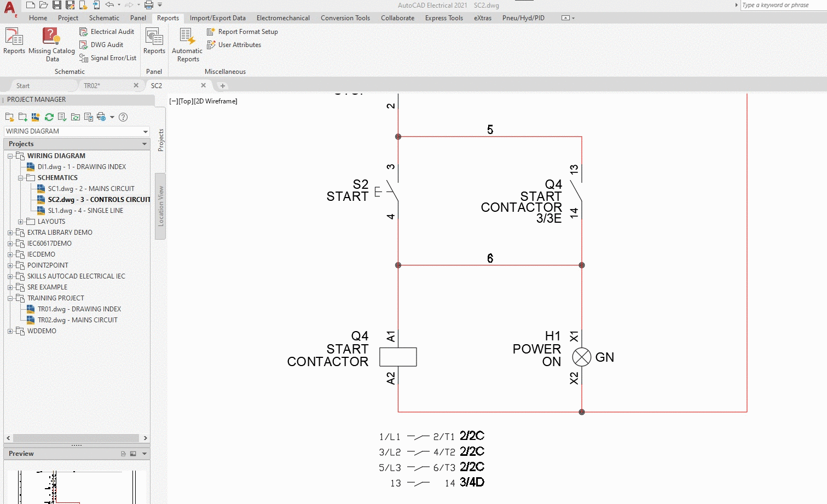Click the viewport [Top] view control label
827x504 pixels.
coord(186,101)
